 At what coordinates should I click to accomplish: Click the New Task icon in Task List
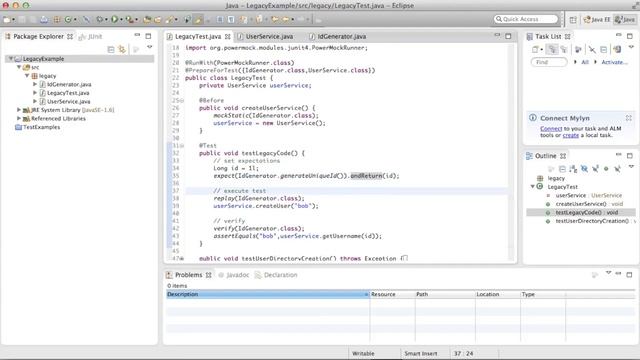coord(535,49)
